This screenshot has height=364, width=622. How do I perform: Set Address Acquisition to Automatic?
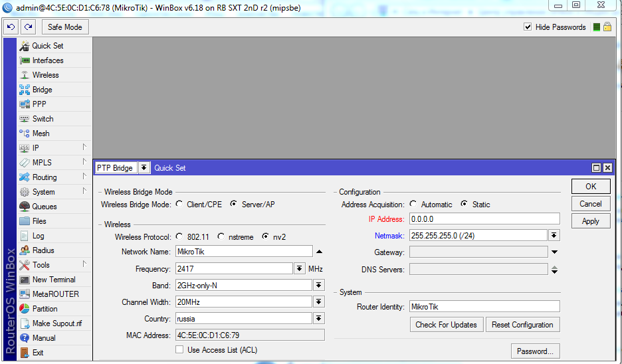click(413, 204)
